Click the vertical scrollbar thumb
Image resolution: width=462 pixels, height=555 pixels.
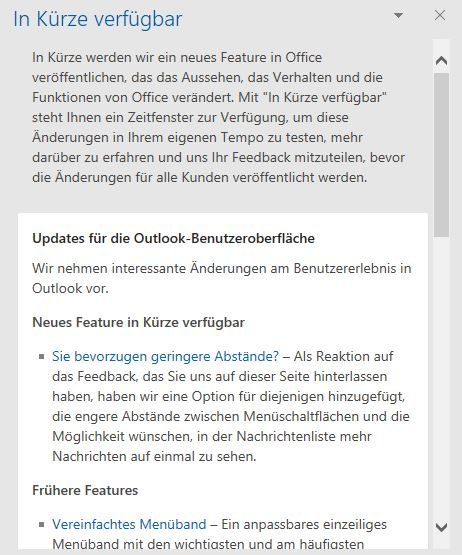(441, 155)
